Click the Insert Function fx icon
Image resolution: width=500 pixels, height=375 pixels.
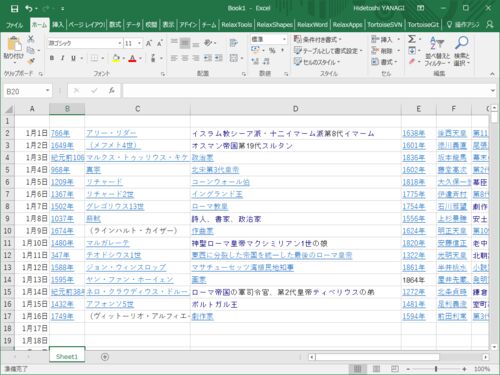coord(112,91)
